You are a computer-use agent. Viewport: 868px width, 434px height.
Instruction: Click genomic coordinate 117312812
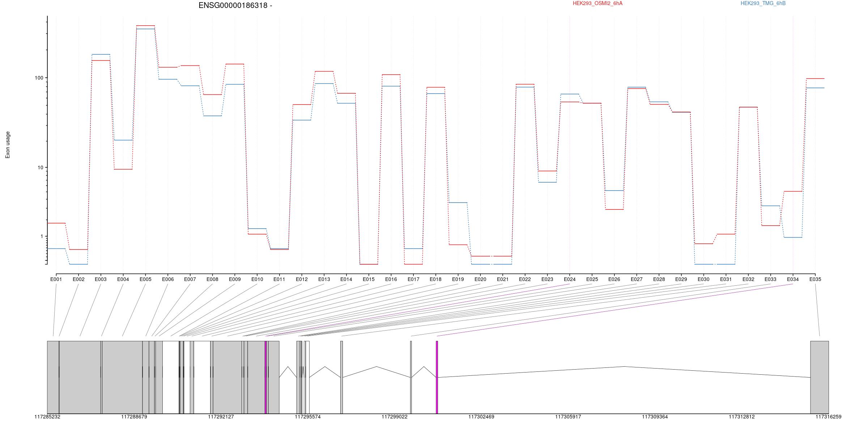742,417
